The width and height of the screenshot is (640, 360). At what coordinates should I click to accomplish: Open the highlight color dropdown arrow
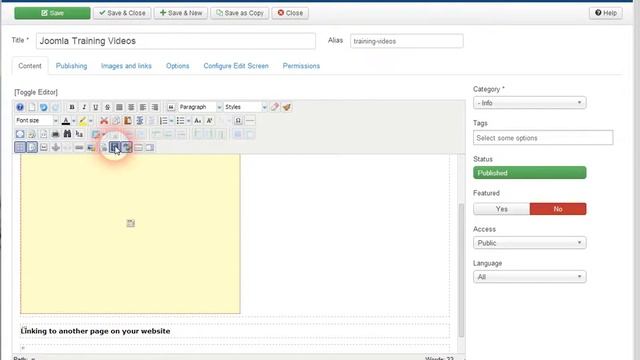(91, 121)
